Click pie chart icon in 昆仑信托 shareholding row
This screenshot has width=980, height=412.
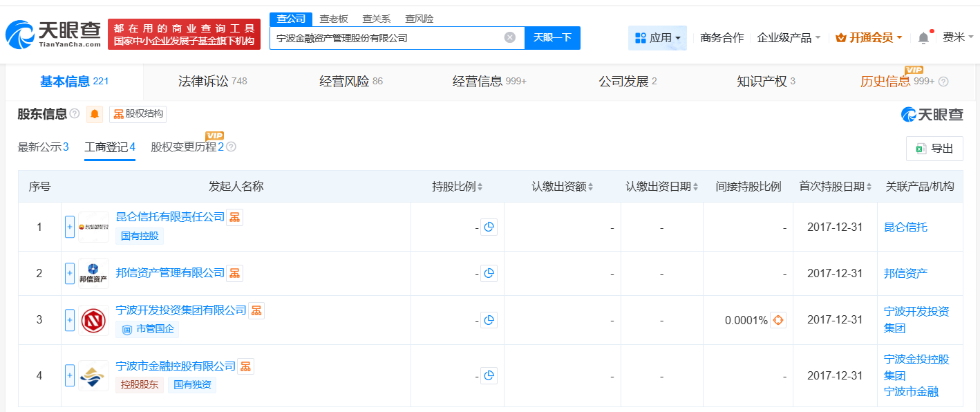(x=489, y=227)
